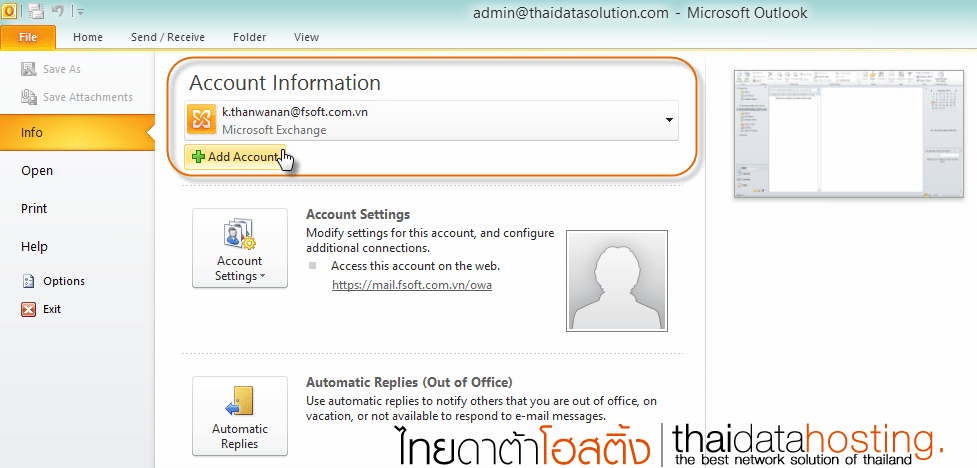
Task: Go to the View tab
Action: 306,37
